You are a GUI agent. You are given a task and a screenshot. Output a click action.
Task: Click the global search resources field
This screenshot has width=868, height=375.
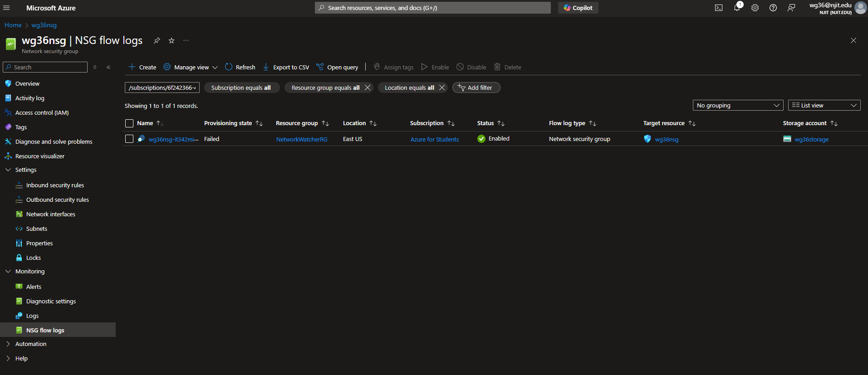click(432, 8)
